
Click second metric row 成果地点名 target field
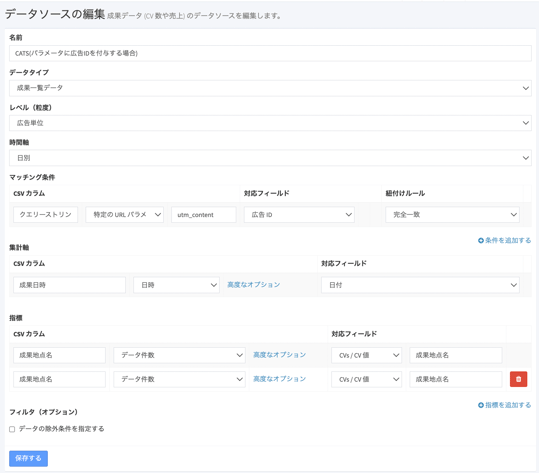click(x=456, y=379)
